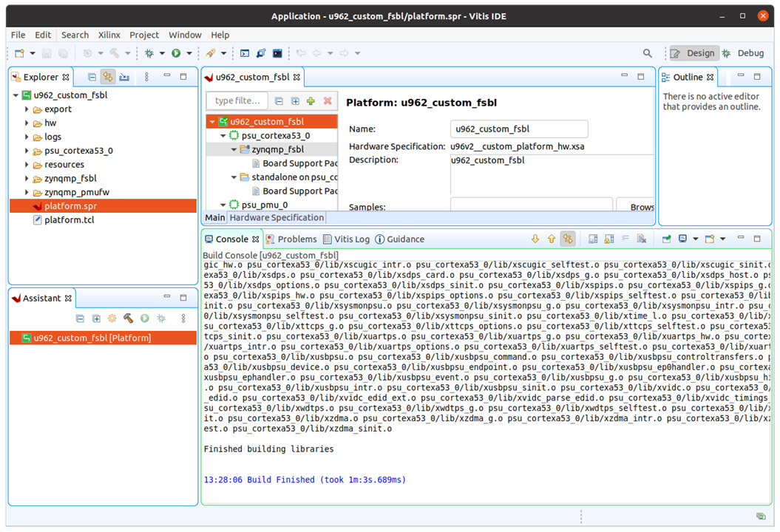Click Next error down arrow in Console

[x=535, y=239]
